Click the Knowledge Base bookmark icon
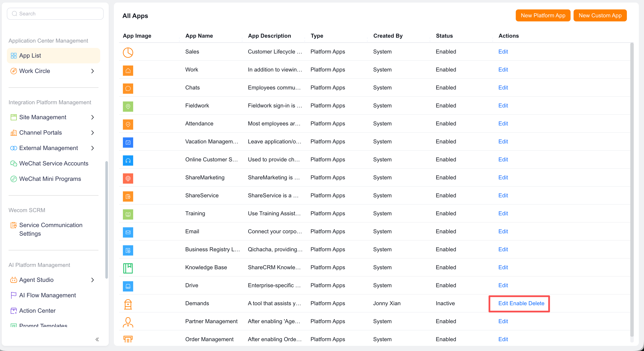644x351 pixels. [x=128, y=269]
